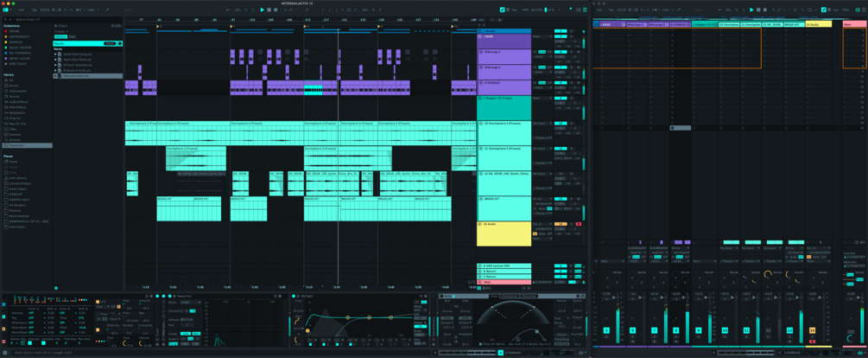Toggle the Ableton creator filter tag
Image resolution: width=868 pixels, height=358 pixels.
click(x=60, y=36)
